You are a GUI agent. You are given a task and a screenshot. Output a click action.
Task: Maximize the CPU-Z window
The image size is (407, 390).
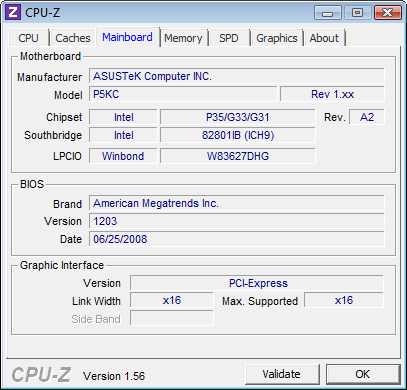(357, 13)
